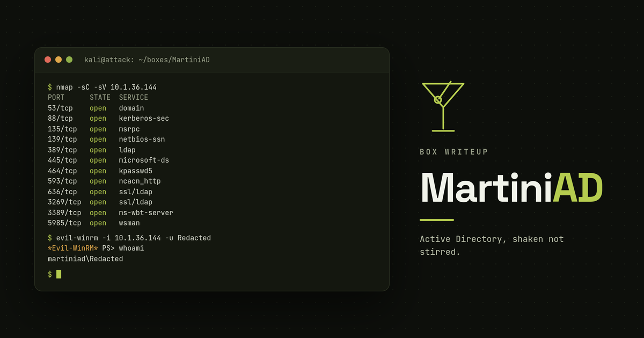Screen dimensions: 644x338
Task: Click the terminal title kali@attack path
Action: point(147,60)
